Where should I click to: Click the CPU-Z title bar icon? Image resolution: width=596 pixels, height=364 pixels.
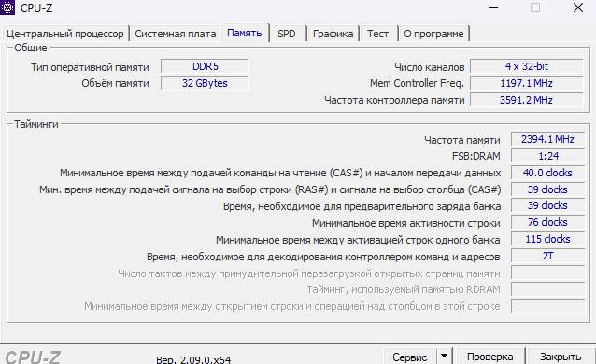[7, 7]
